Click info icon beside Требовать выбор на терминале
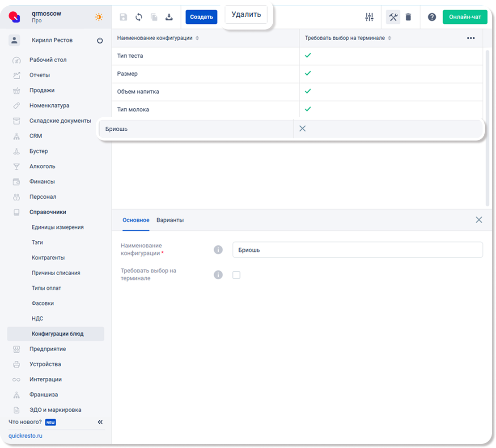This screenshot has width=496, height=448. tap(218, 274)
